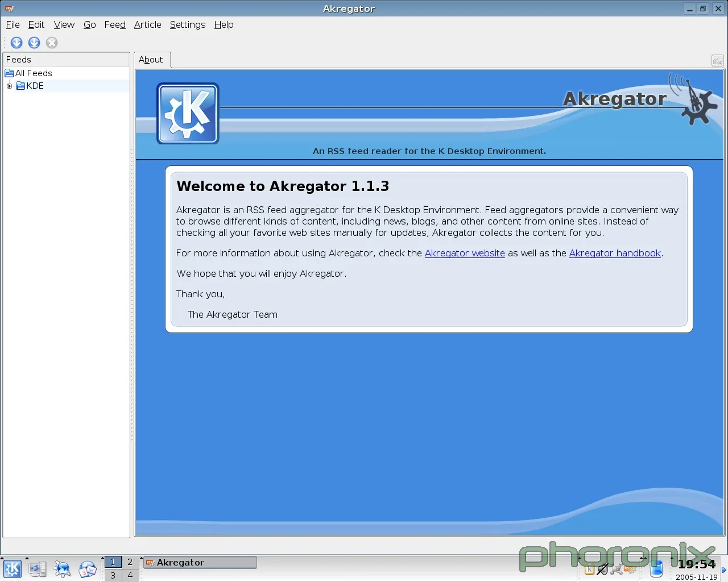Open the Settings menu
Screen dimensions: 728x582
[x=187, y=24]
